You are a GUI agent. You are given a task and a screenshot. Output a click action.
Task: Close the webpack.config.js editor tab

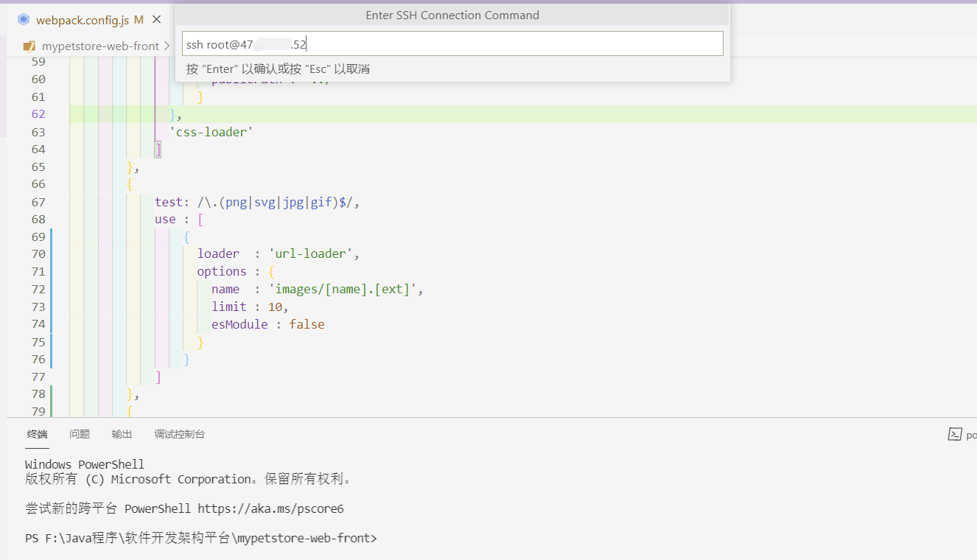[156, 20]
